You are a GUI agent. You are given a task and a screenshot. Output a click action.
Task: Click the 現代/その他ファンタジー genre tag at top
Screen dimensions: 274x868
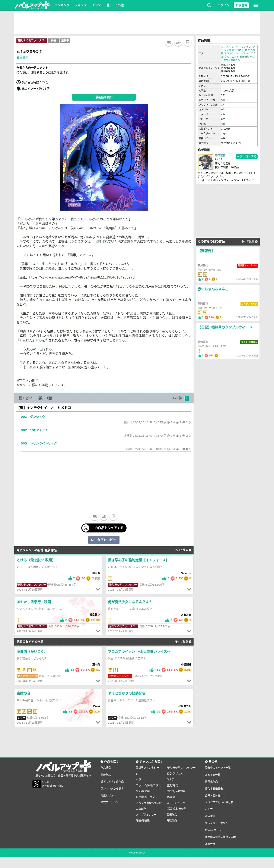32,40
